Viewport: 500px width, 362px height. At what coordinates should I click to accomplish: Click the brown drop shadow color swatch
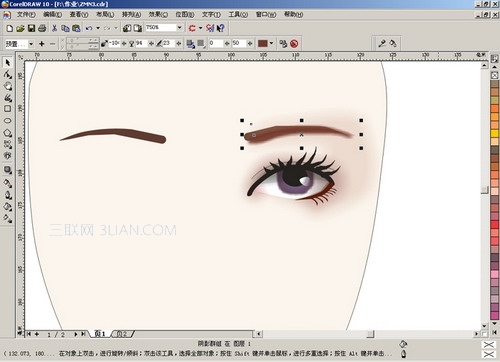pos(263,43)
